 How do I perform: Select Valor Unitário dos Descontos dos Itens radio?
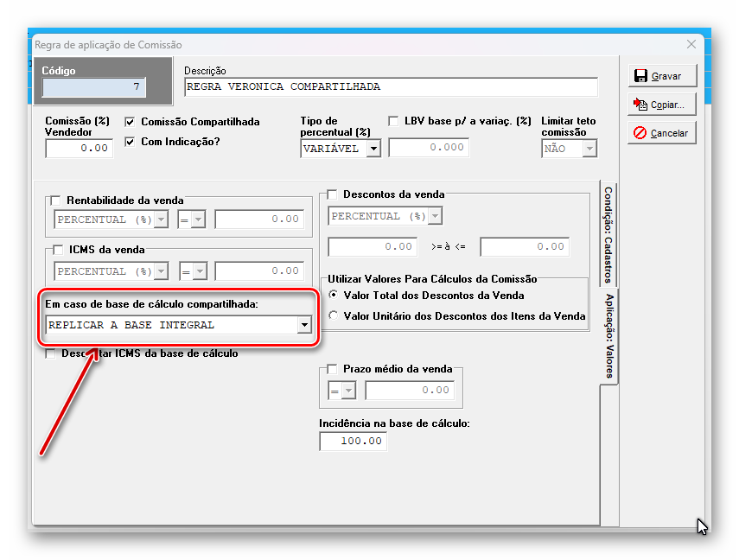click(334, 316)
